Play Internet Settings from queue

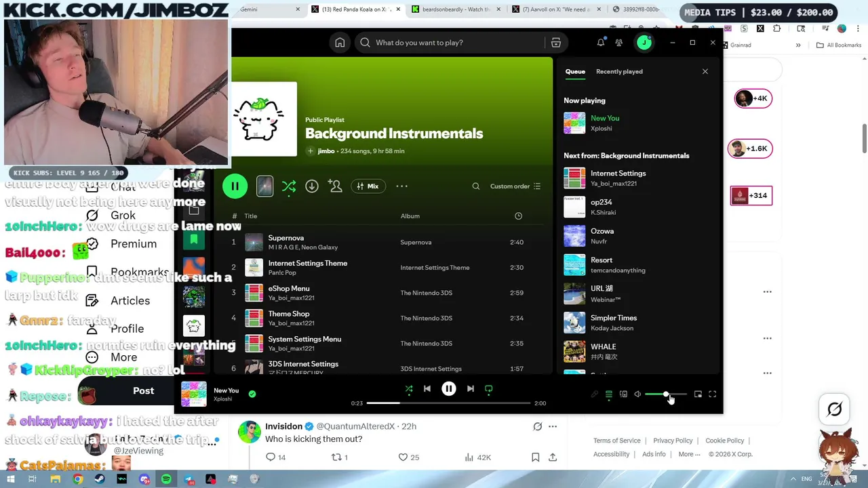pyautogui.click(x=637, y=178)
